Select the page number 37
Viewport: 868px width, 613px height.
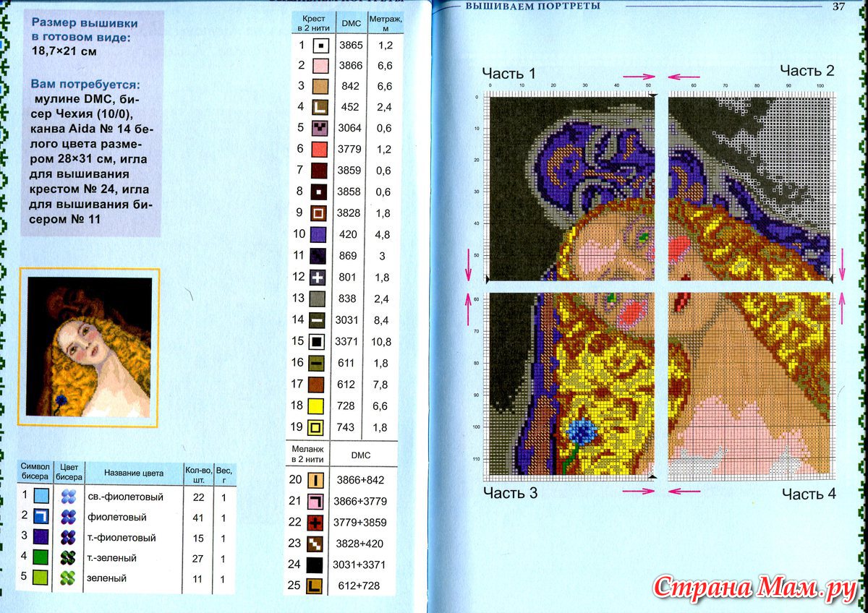(x=838, y=7)
